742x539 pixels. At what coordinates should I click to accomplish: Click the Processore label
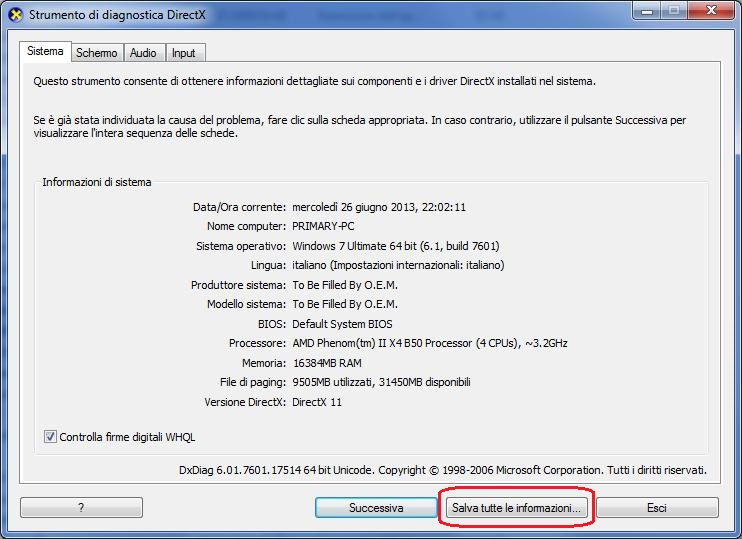[x=257, y=343]
